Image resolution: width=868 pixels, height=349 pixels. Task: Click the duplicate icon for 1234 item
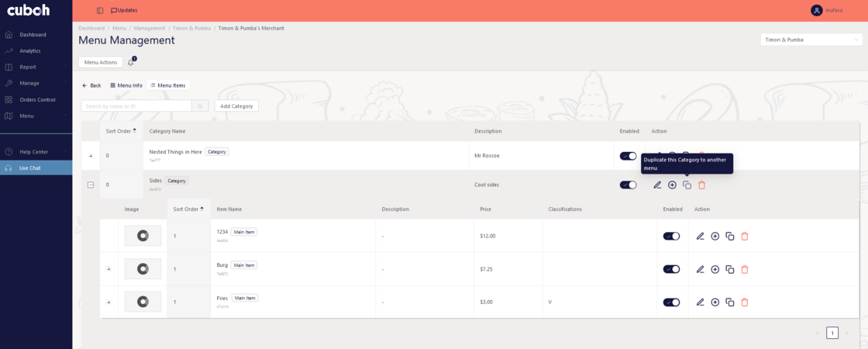pyautogui.click(x=730, y=236)
